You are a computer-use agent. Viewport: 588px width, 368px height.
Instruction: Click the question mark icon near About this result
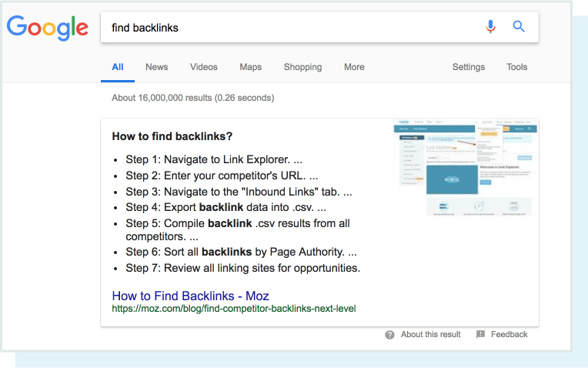coord(390,335)
